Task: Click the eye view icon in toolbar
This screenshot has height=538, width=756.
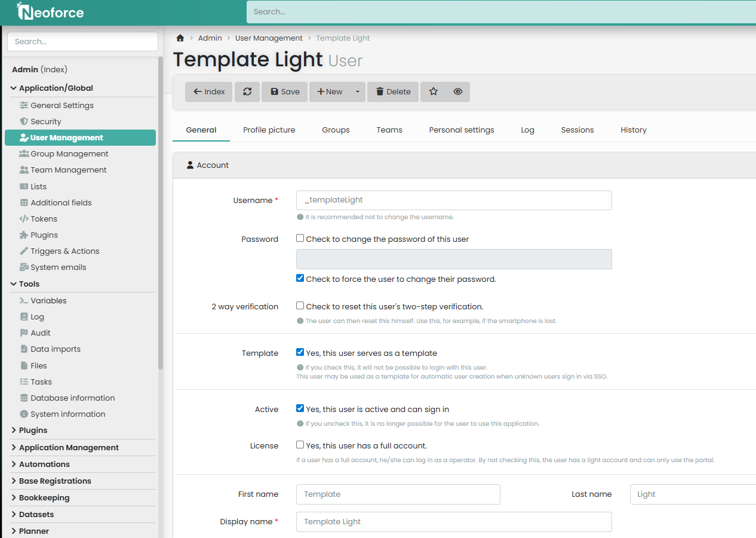Action: (x=458, y=92)
